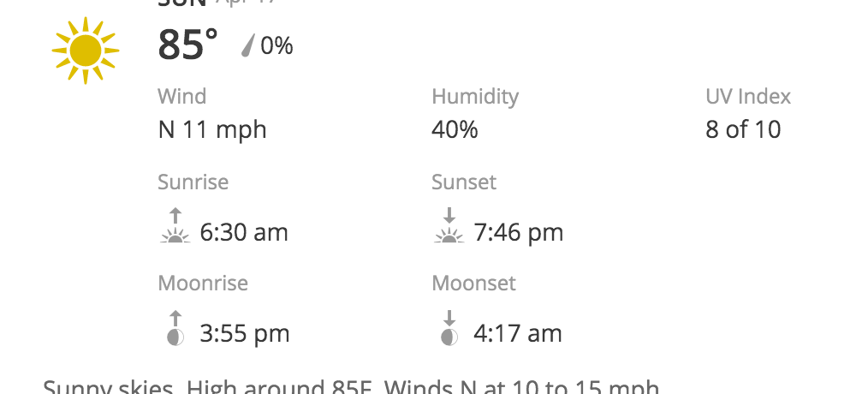Image resolution: width=868 pixels, height=394 pixels.
Task: Select the Moonset label
Action: pyautogui.click(x=473, y=284)
